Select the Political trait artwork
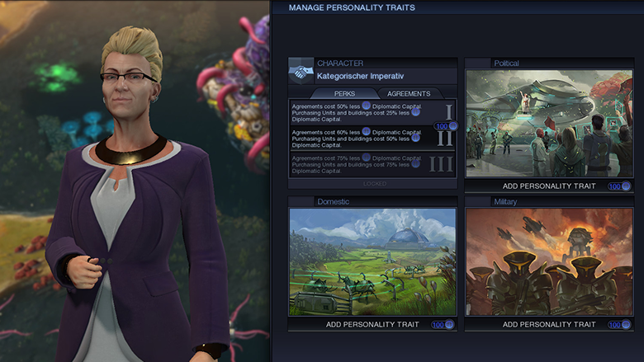This screenshot has width=644, height=362. [x=549, y=124]
